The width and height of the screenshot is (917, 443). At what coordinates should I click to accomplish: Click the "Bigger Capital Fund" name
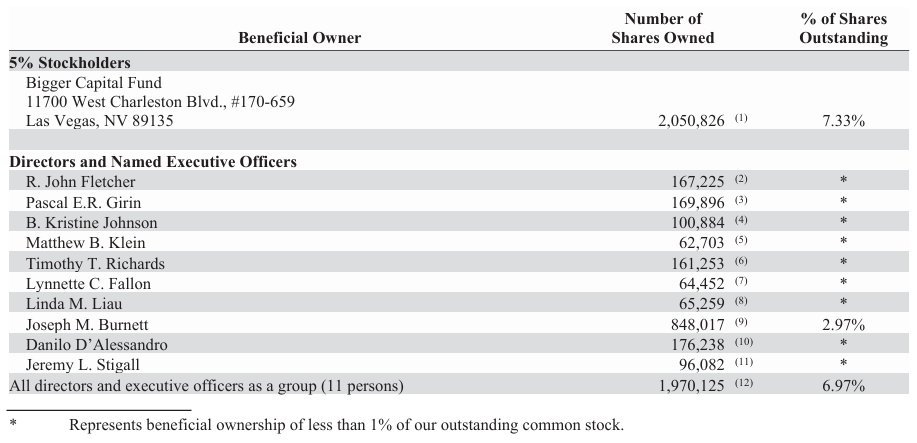(x=94, y=83)
